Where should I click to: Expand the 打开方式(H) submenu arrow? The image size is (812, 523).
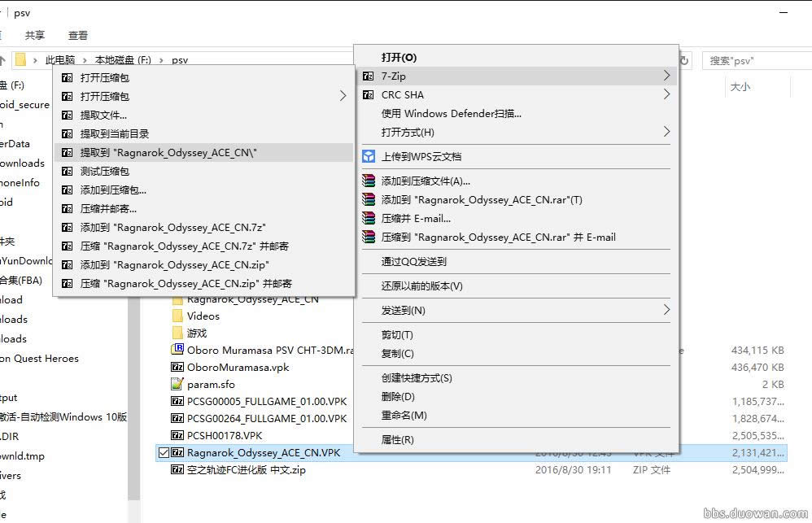point(666,132)
